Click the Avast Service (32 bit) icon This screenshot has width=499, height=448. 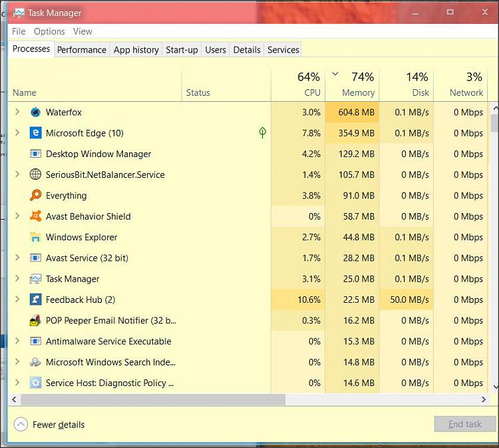click(x=35, y=258)
